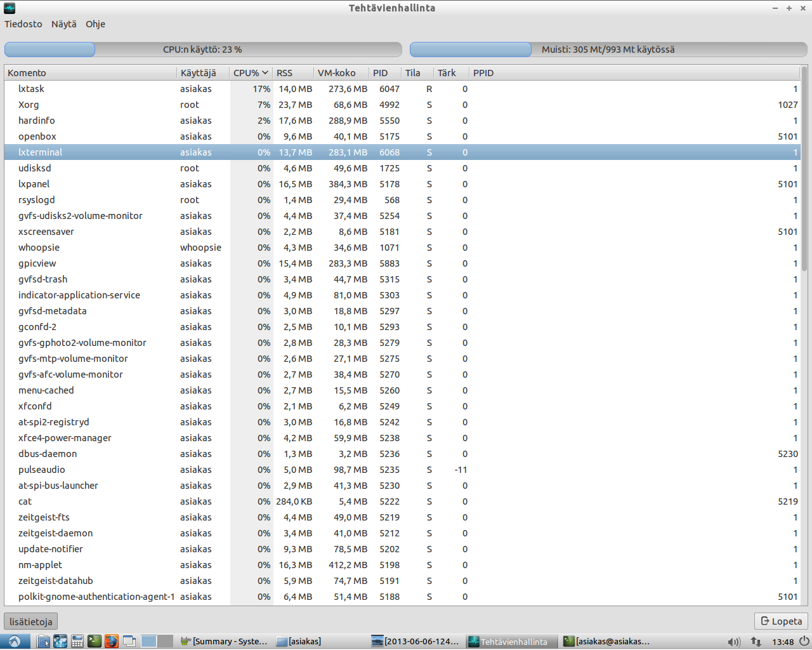
Task: Select the gvfsd-trash process row
Action: tap(402, 279)
